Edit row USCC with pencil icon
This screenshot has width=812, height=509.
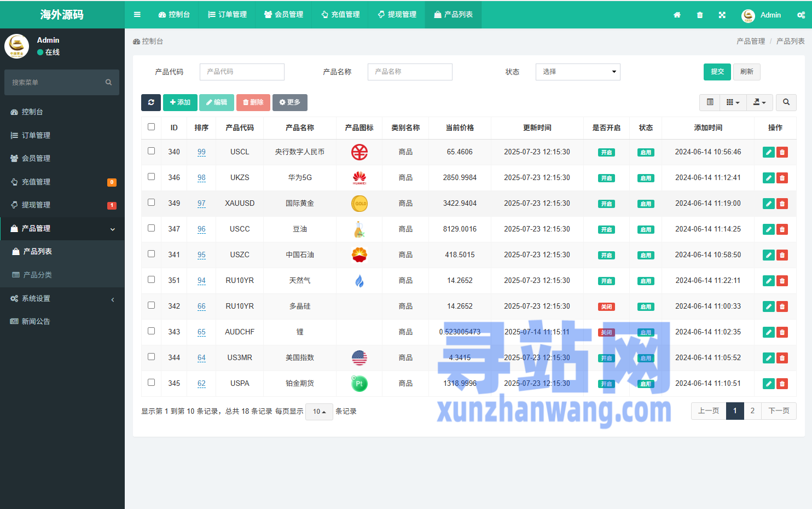coord(768,229)
